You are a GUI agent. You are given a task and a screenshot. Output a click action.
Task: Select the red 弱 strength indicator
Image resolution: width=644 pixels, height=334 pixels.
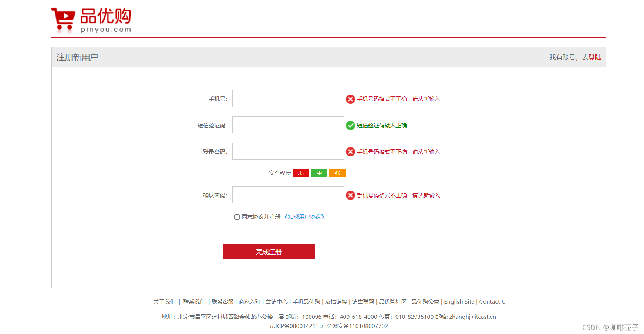(300, 173)
